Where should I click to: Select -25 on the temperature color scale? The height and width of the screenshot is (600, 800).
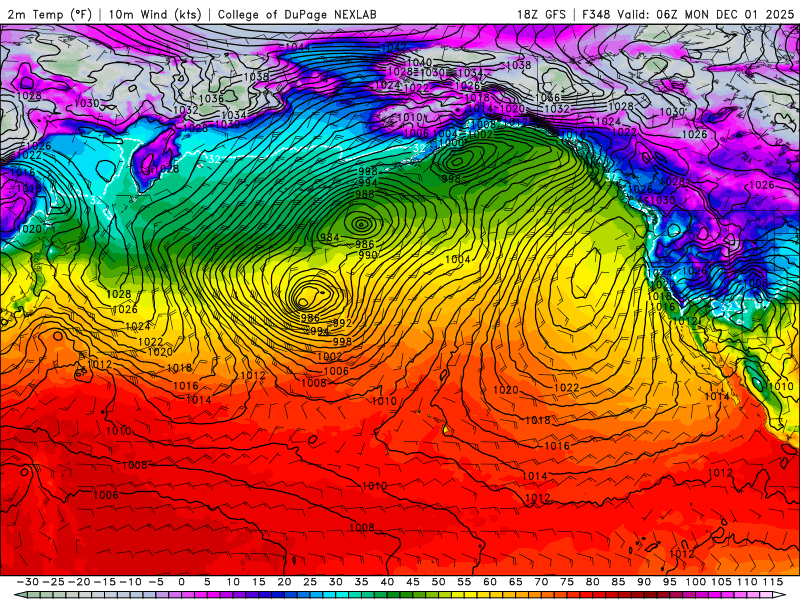coord(53,582)
